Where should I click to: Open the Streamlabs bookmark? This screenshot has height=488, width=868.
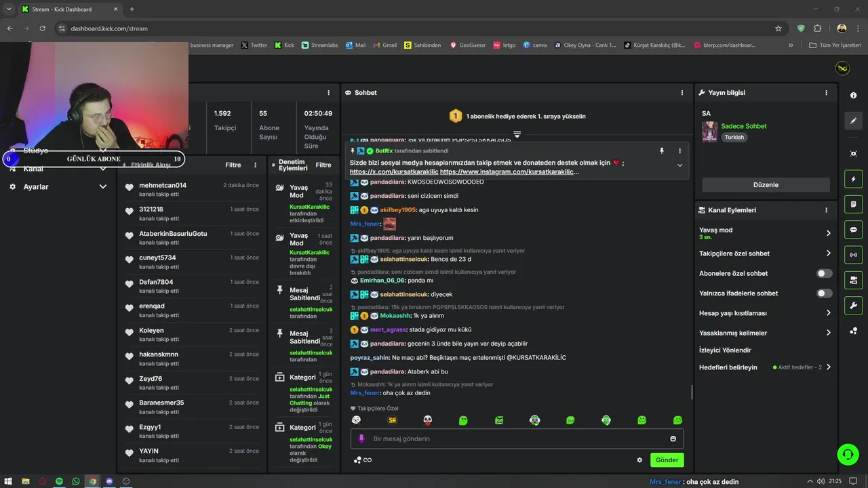(319, 45)
